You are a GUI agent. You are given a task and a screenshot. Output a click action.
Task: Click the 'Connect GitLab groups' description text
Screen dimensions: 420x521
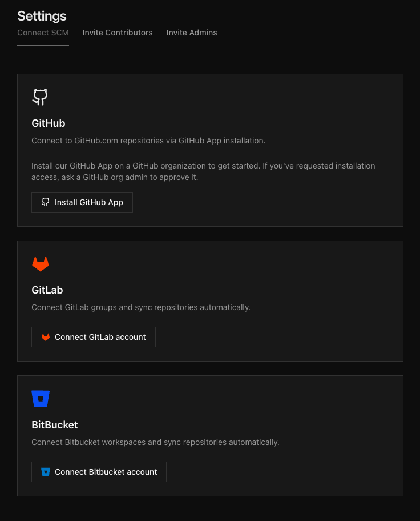141,307
